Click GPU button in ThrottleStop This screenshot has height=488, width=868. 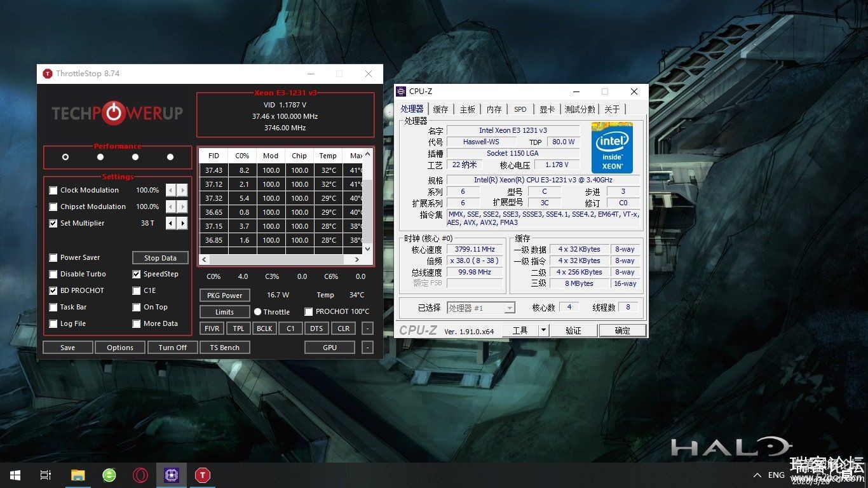330,348
